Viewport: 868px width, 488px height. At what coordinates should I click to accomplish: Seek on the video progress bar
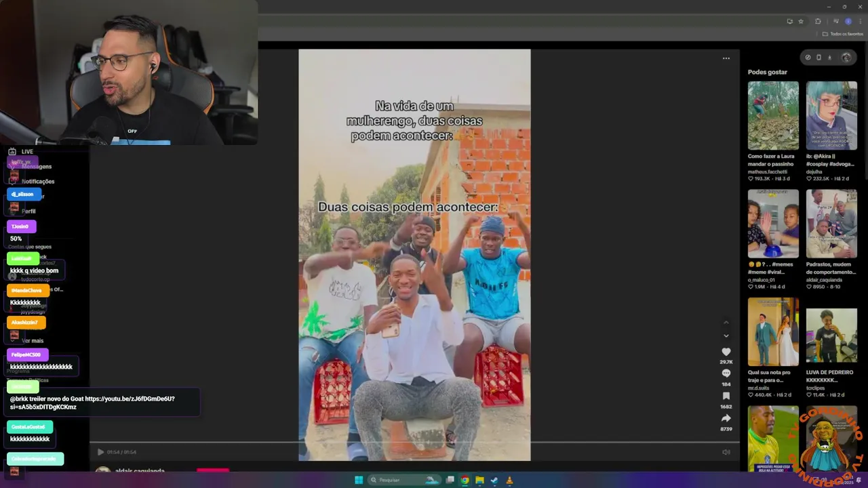coord(414,443)
